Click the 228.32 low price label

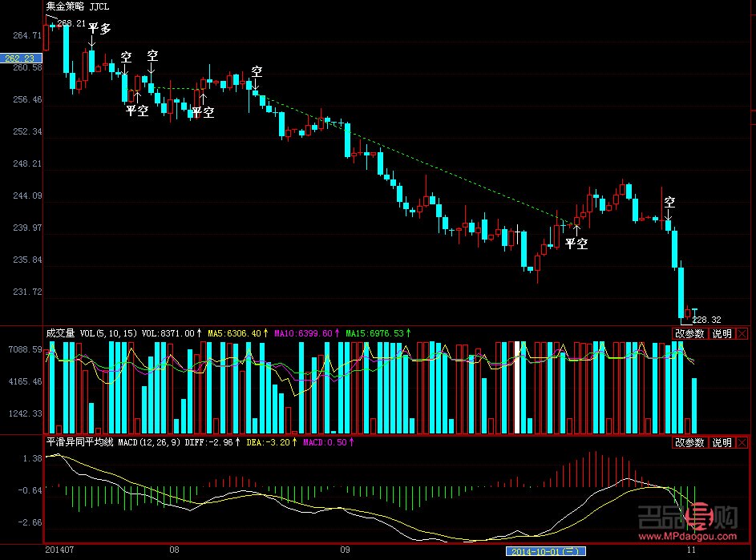[707, 320]
